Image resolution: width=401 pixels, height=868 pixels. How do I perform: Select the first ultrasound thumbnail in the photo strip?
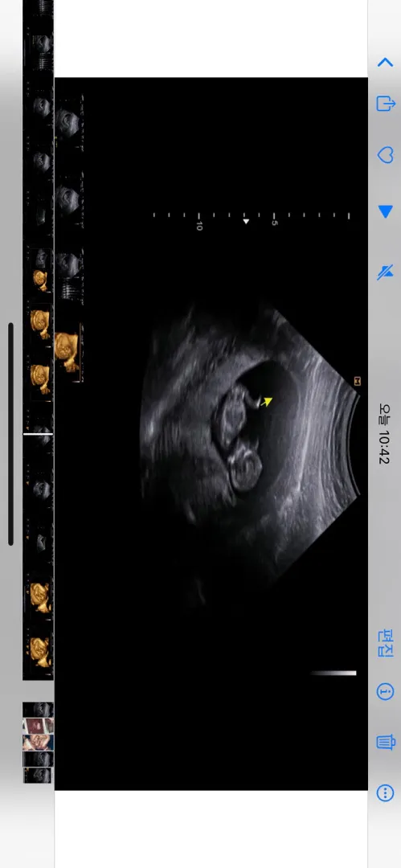pos(39,710)
